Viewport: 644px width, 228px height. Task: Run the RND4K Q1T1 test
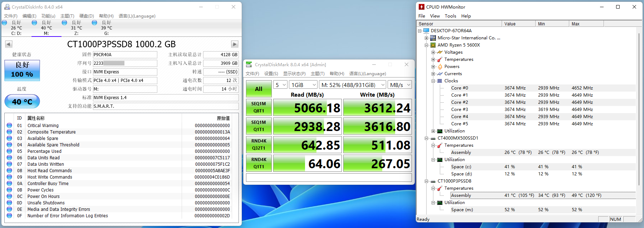[259, 163]
